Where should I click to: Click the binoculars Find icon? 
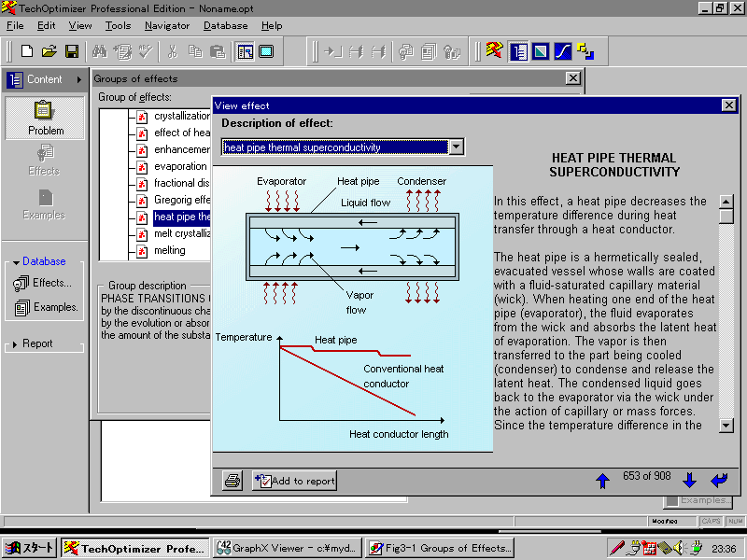(100, 51)
